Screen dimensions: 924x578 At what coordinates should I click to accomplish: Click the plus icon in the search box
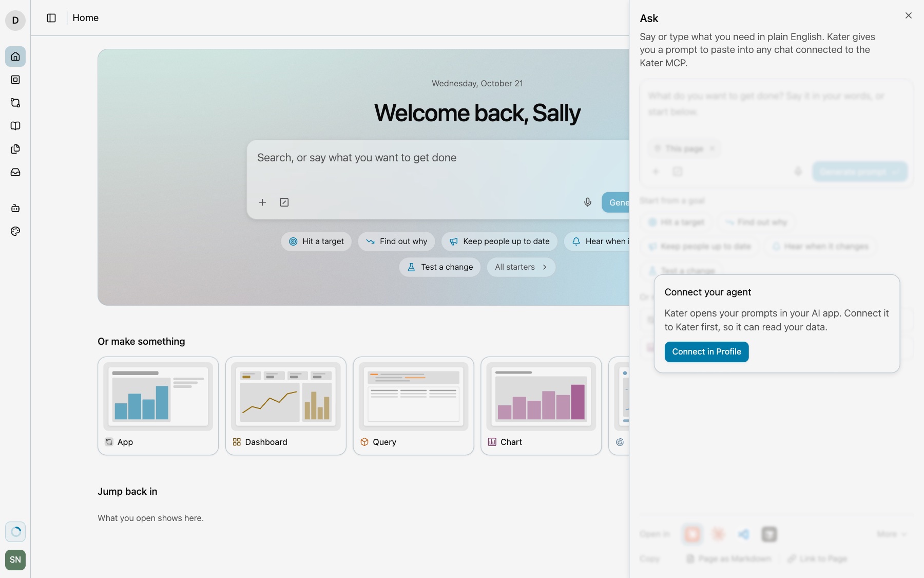point(262,202)
